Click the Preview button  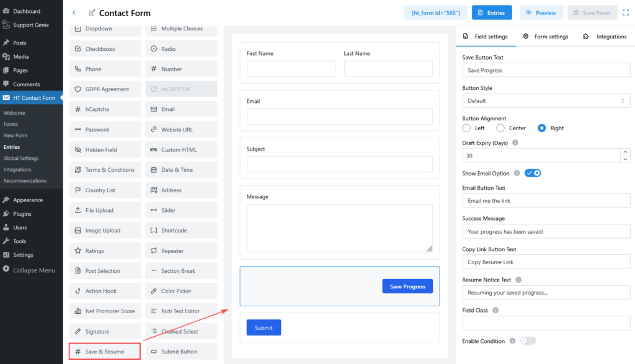(541, 12)
